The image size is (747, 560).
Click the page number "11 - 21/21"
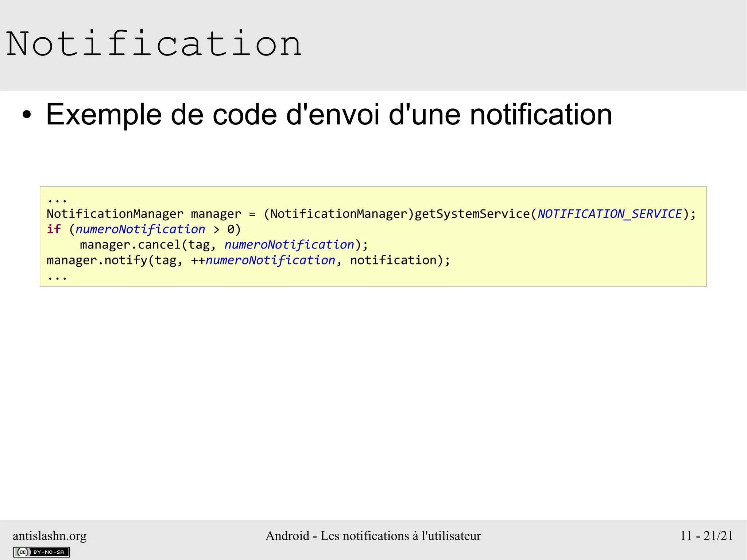tap(707, 536)
